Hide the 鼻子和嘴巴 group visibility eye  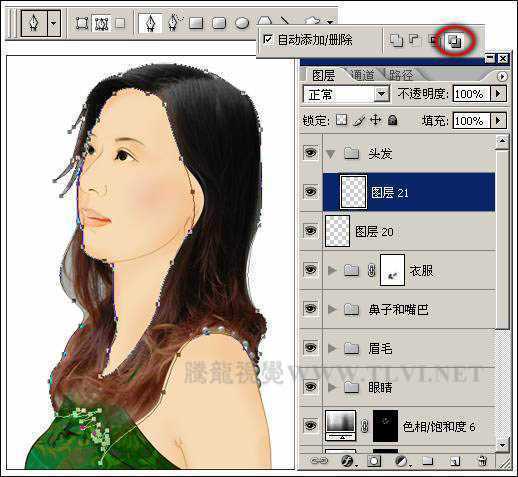(x=310, y=309)
